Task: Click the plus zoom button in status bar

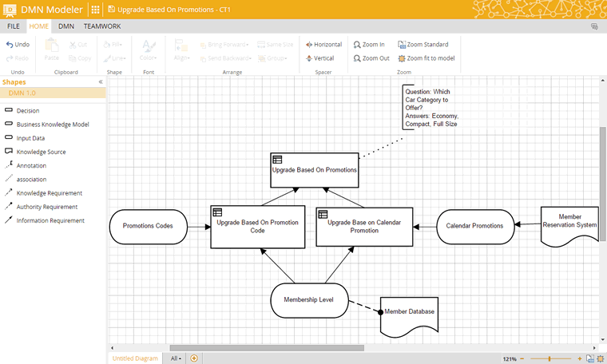Action: (x=580, y=359)
